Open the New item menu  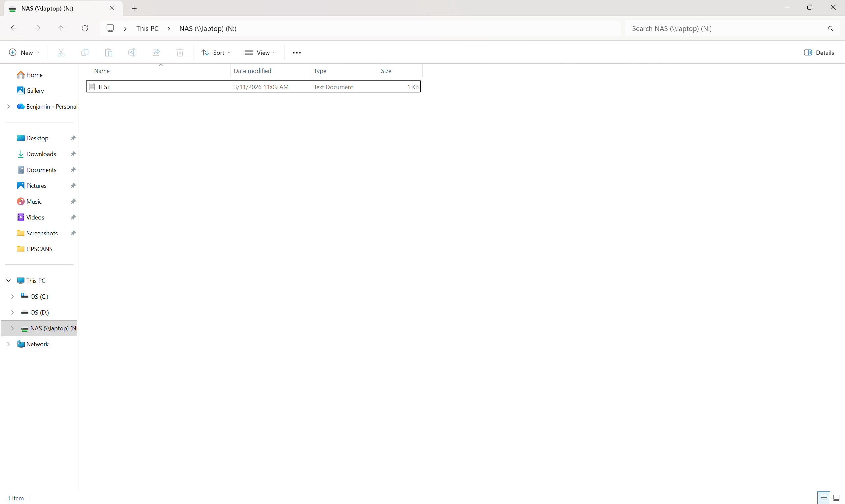pyautogui.click(x=24, y=52)
